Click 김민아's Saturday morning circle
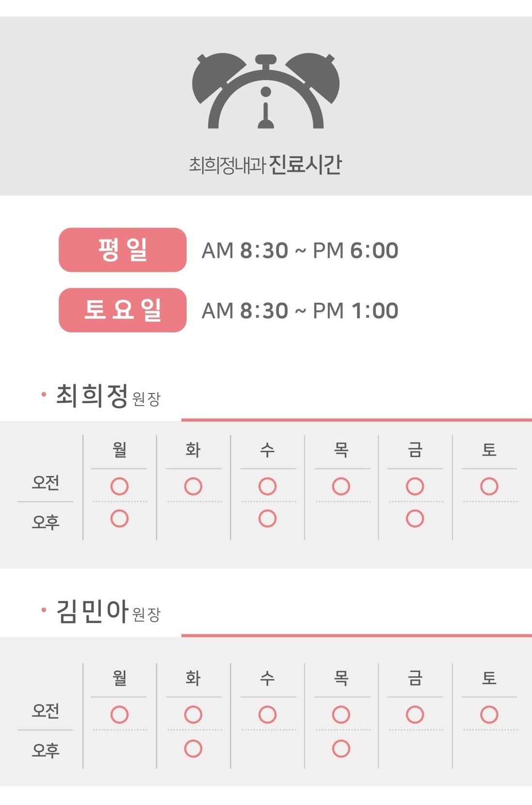The image size is (532, 805). coord(489,714)
